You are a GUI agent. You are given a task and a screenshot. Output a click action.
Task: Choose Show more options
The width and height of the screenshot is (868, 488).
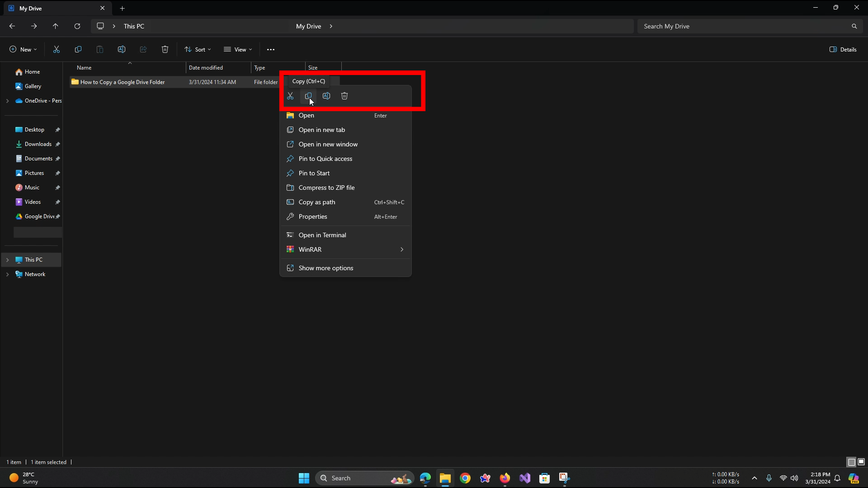tap(325, 268)
